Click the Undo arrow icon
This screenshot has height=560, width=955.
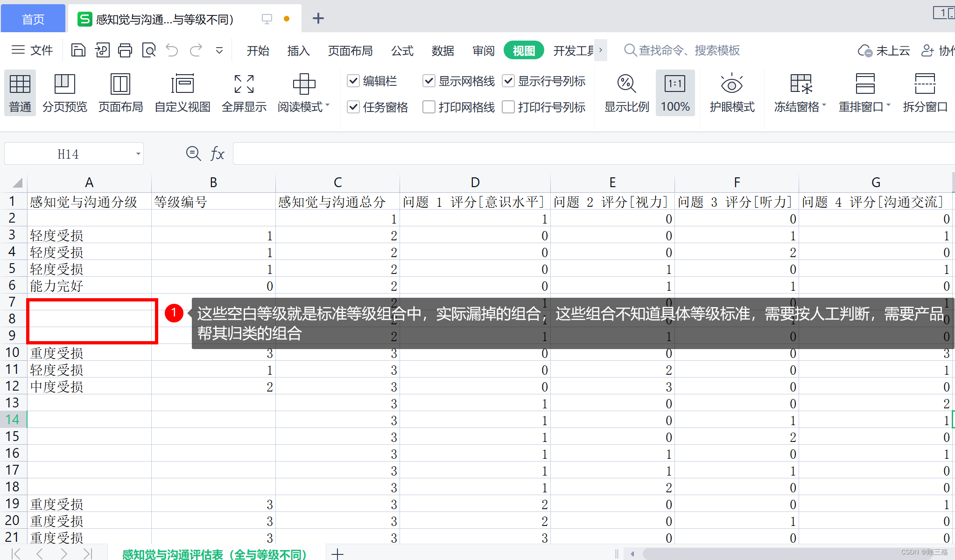pos(172,50)
